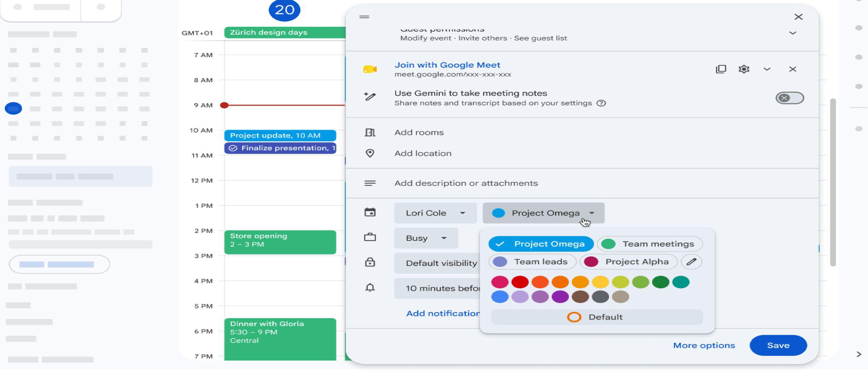868x372 pixels.
Task: Open the Busy availability dropdown
Action: point(426,238)
